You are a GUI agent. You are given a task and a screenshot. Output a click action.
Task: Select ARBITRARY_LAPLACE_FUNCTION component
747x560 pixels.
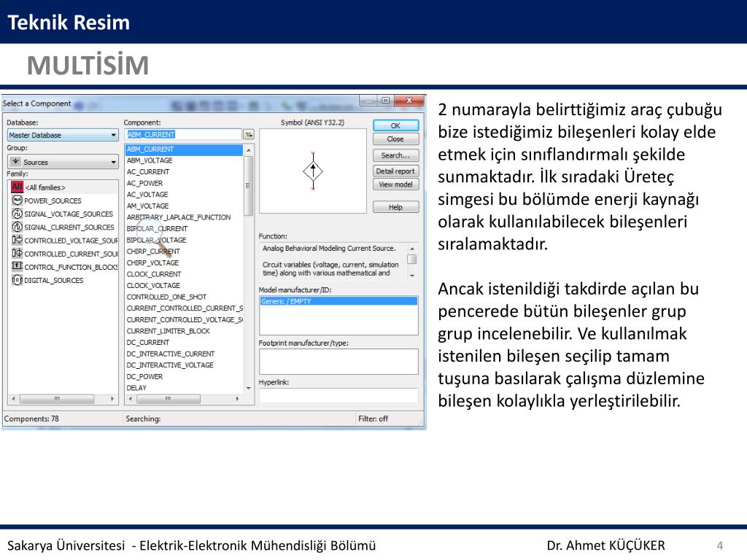coord(184,217)
